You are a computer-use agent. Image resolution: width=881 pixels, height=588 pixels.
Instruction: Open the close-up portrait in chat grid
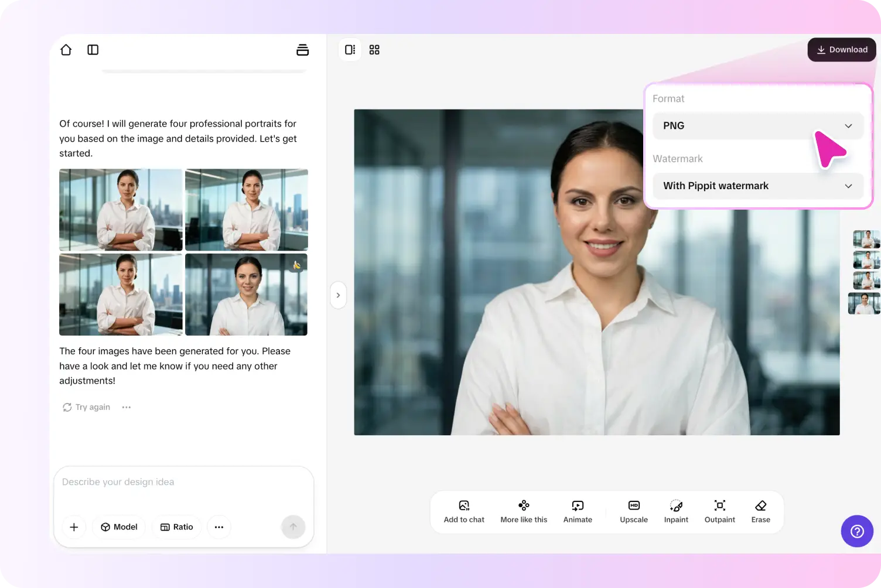246,295
